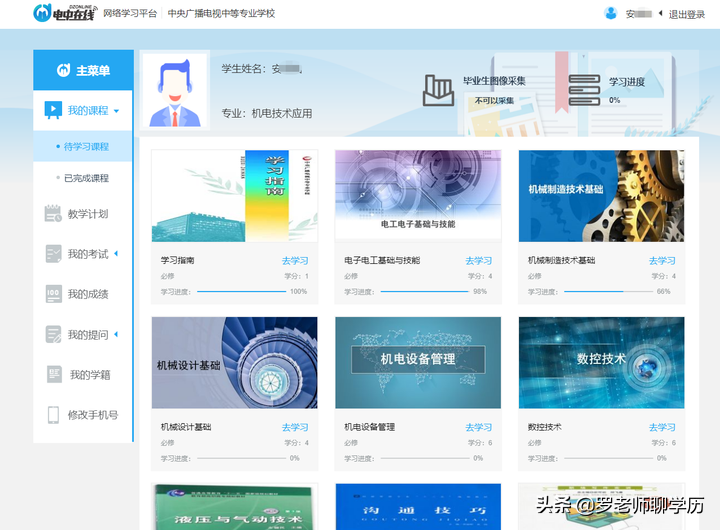Click the 修改手机号 phone icon
Screen dimensions: 720x530
[53, 415]
